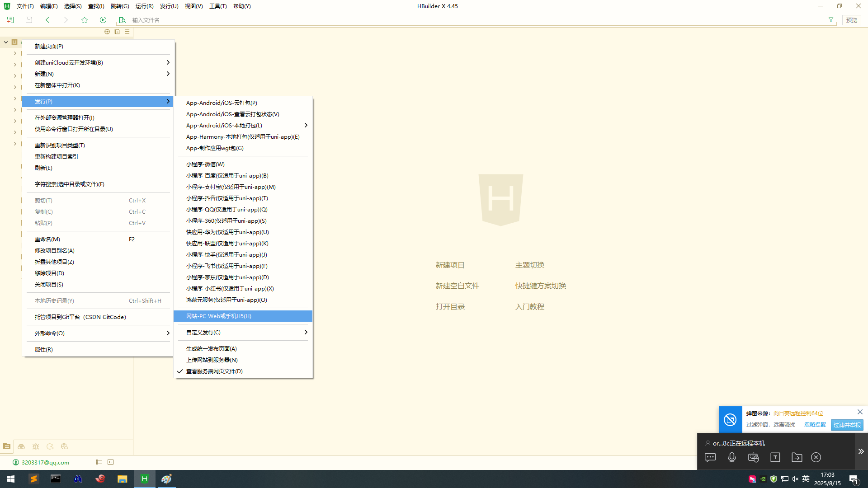This screenshot has height=488, width=868.
Task: Open HBuilder X icon in Windows taskbar
Action: point(145,479)
